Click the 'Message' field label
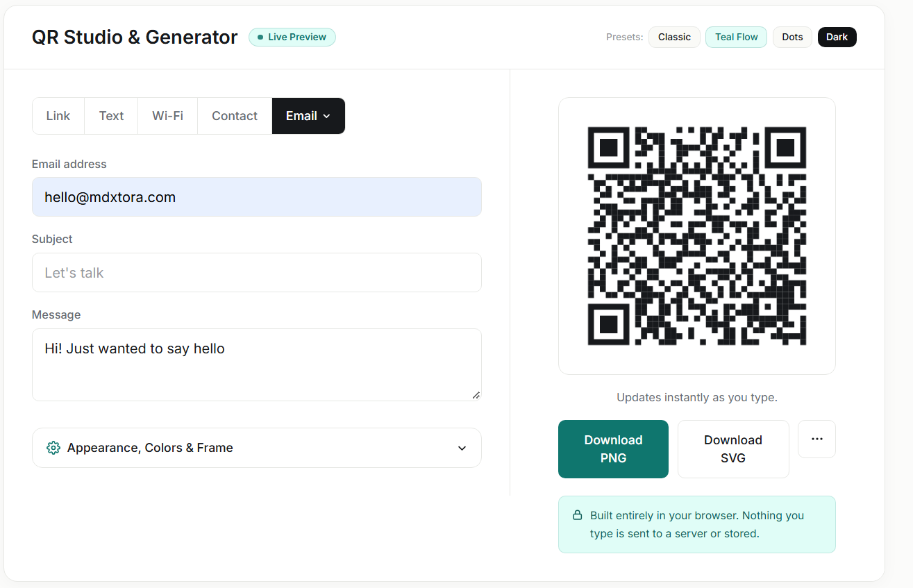 [x=56, y=314]
